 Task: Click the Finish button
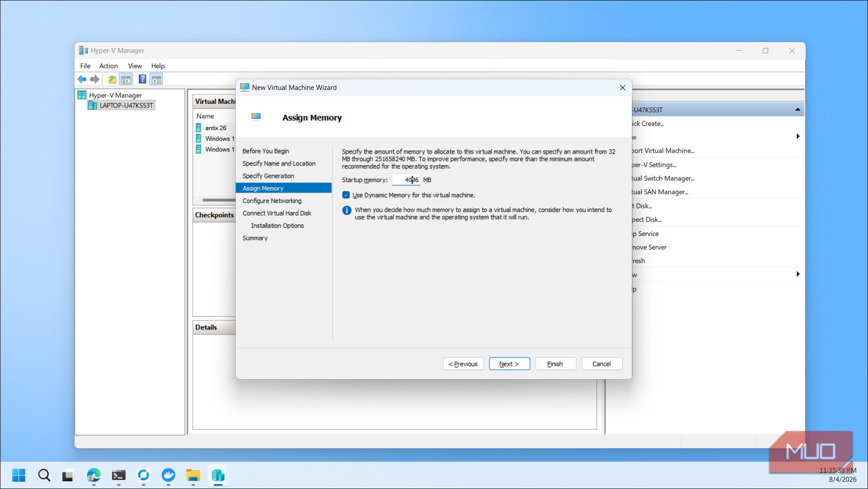(x=555, y=364)
